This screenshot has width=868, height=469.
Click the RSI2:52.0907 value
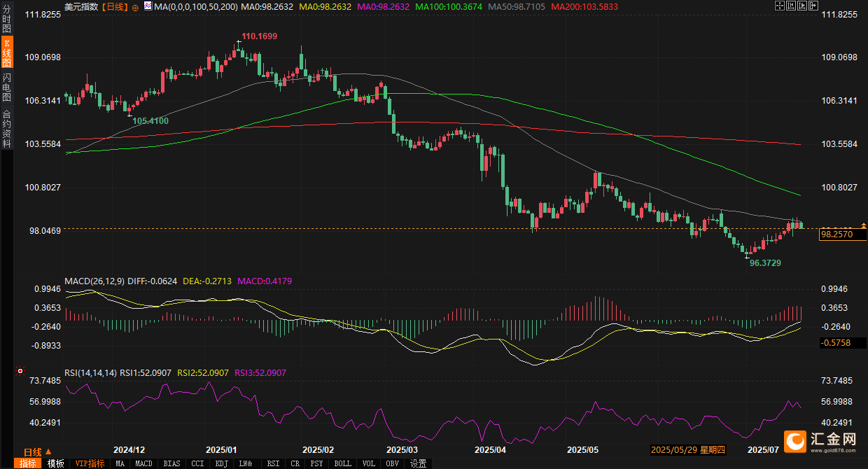click(x=203, y=373)
